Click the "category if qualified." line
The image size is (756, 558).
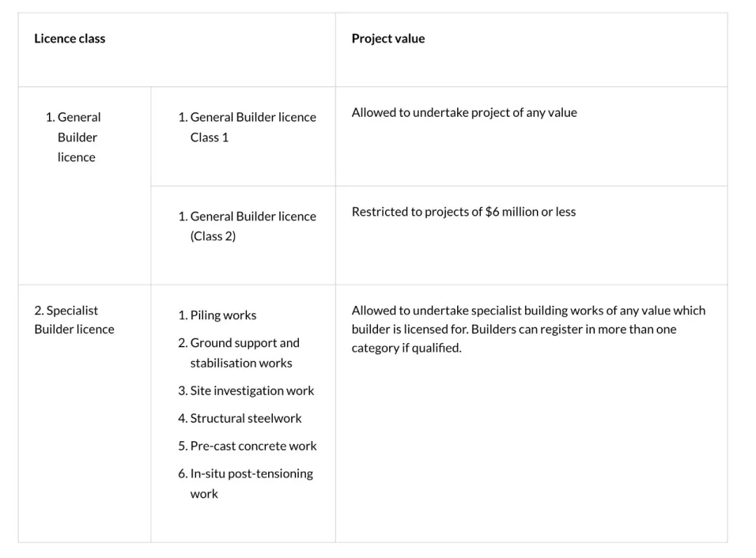pyautogui.click(x=406, y=348)
